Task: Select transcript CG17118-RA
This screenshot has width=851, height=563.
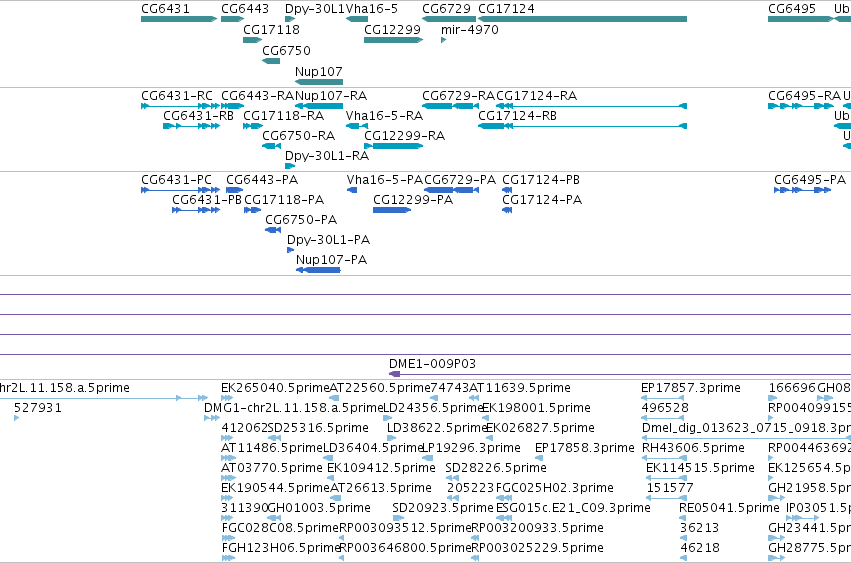Action: (x=253, y=126)
